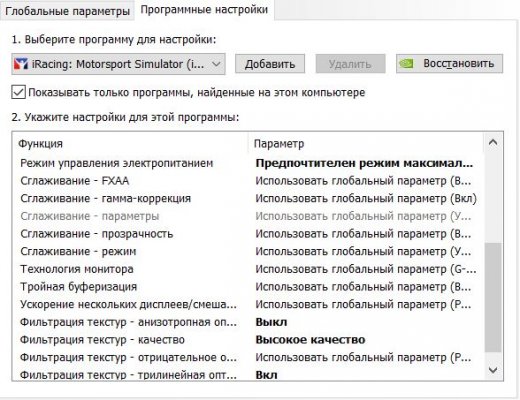Select the Программные настройки tab
Image resolution: width=520 pixels, height=400 pixels.
[204, 10]
